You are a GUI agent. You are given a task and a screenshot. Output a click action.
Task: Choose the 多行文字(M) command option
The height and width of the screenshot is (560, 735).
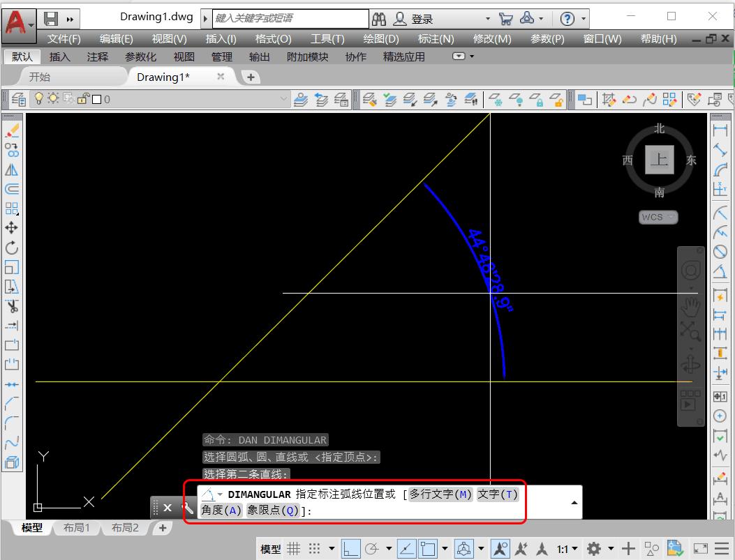click(440, 494)
